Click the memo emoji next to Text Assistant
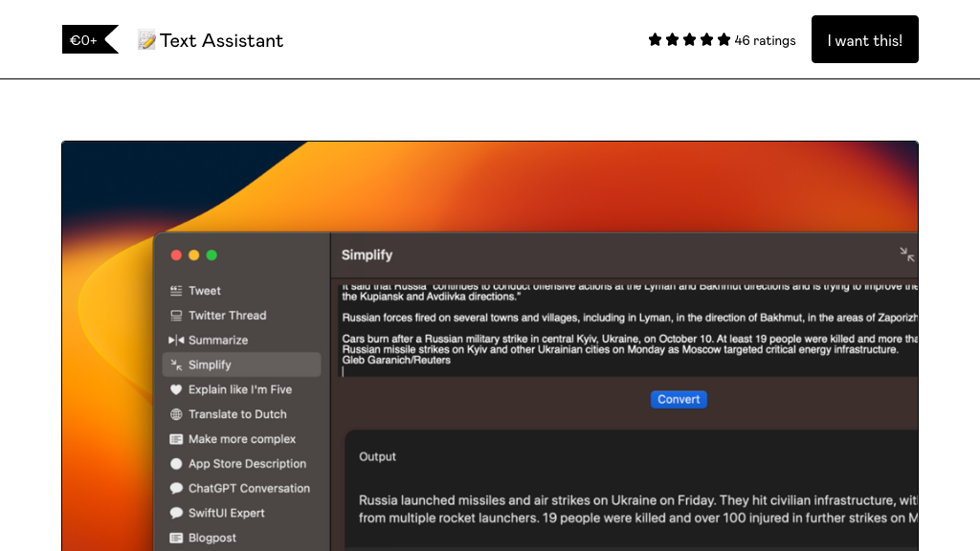980x551 pixels. coord(145,40)
